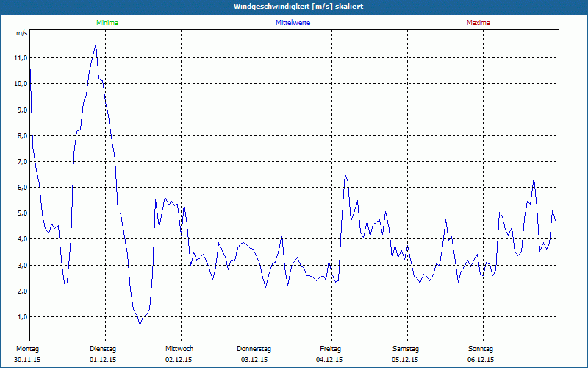Click the 3,0 y-axis value
The width and height of the screenshot is (588, 368).
(22, 266)
